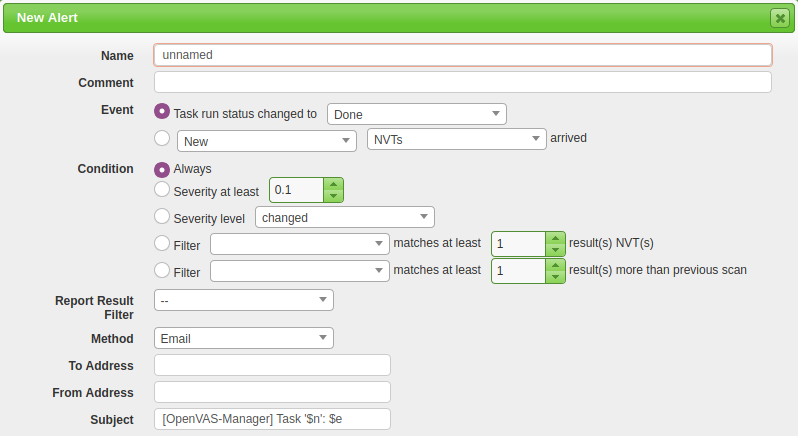Choose the Severity level condition
This screenshot has height=436, width=798.
[x=162, y=216]
